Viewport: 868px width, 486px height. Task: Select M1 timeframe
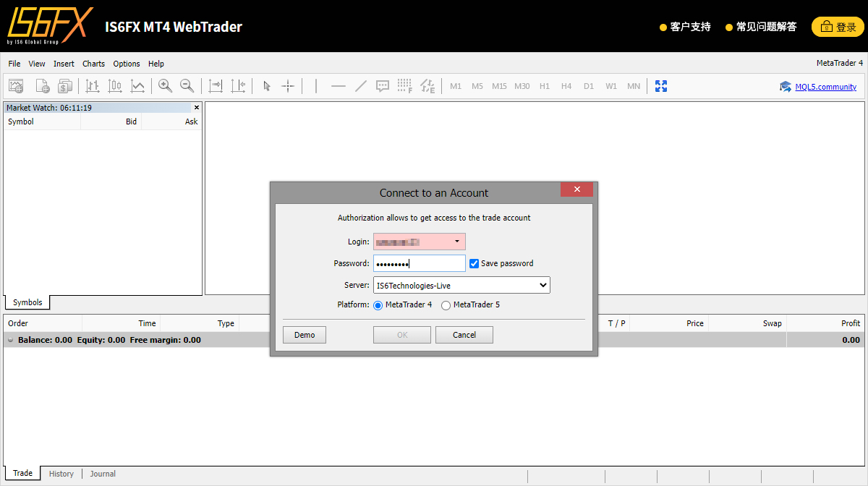click(x=456, y=86)
